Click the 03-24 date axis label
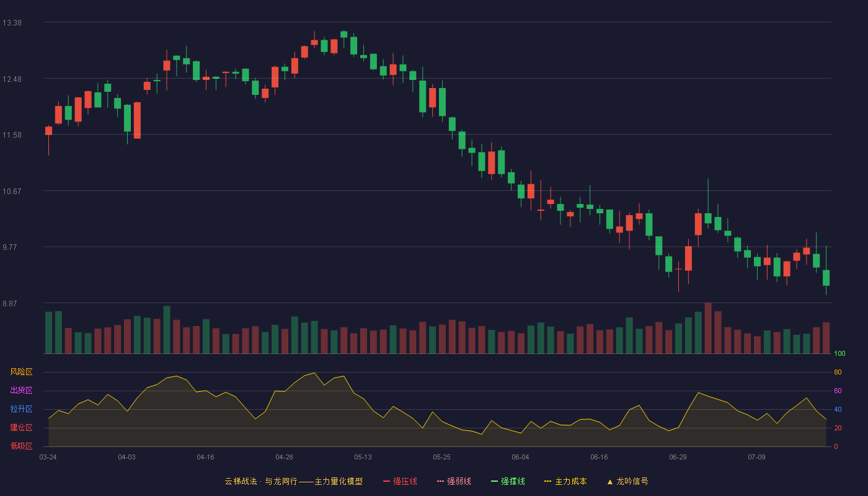Screen dimensions: 868x496 pyautogui.click(x=48, y=457)
